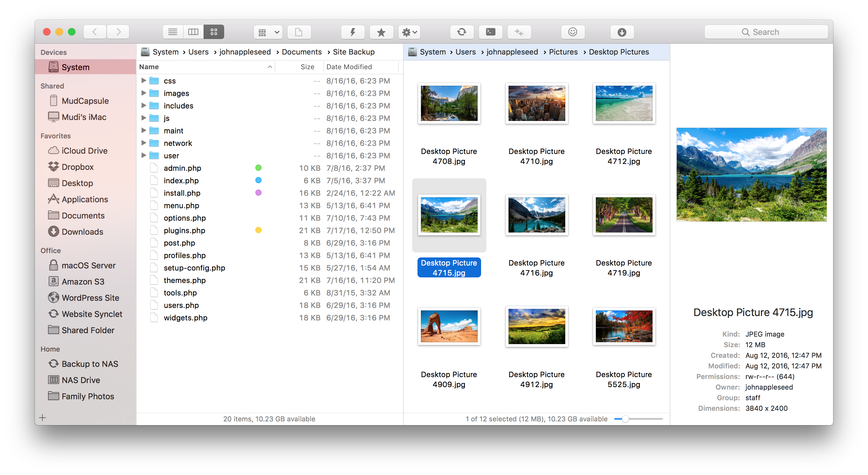Open the download activities icon

coord(622,32)
